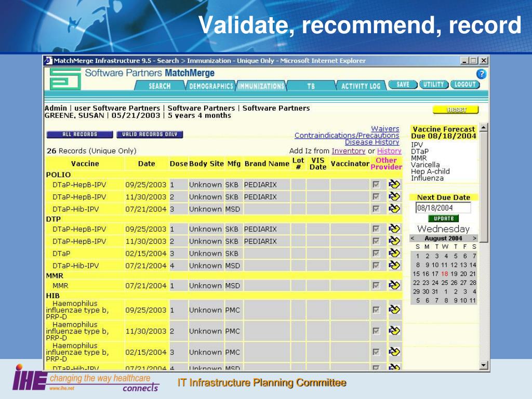This screenshot has height=399, width=532.
Task: Open the Search tab
Action: (159, 86)
